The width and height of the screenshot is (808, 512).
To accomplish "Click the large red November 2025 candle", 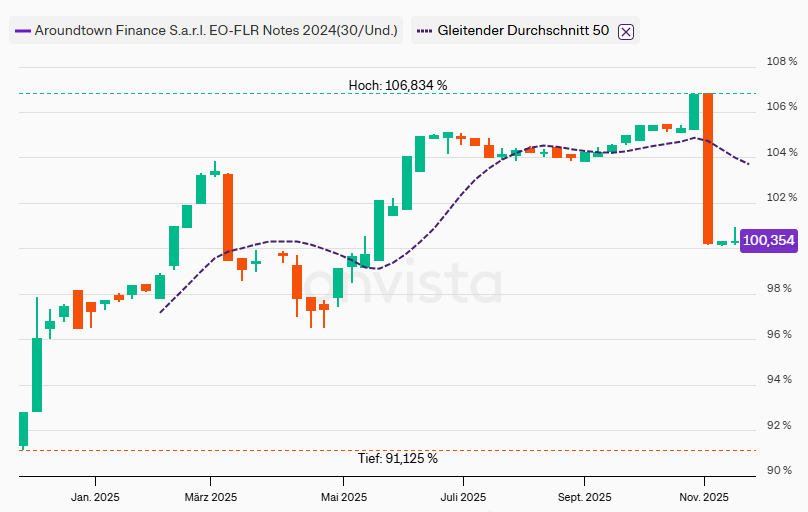I will click(708, 168).
